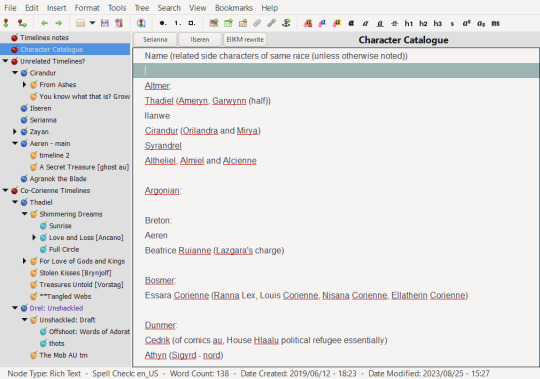Toggle the h2 heading style
This screenshot has width=540, height=379.
point(423,23)
